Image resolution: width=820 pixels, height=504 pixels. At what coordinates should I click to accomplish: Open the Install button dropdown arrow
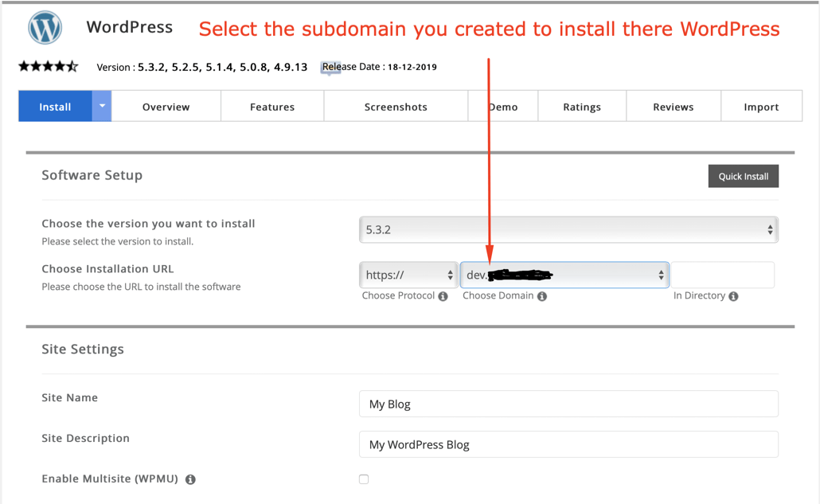tap(102, 106)
